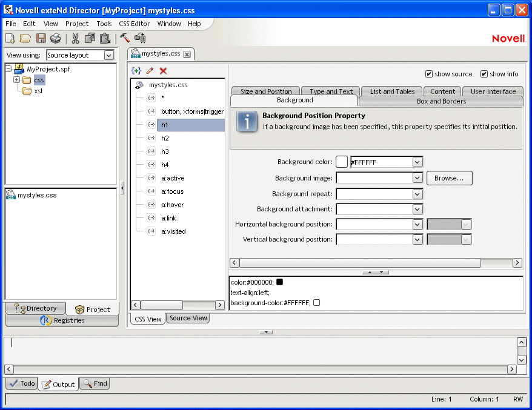Open the Todo bottom tab
The width and height of the screenshot is (532, 410).
tap(22, 383)
